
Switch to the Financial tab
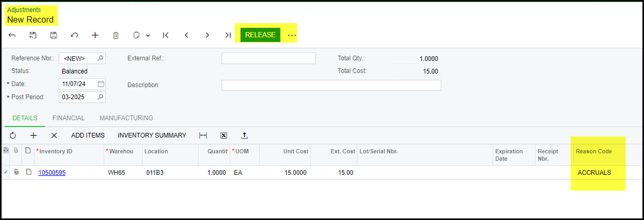(68, 118)
